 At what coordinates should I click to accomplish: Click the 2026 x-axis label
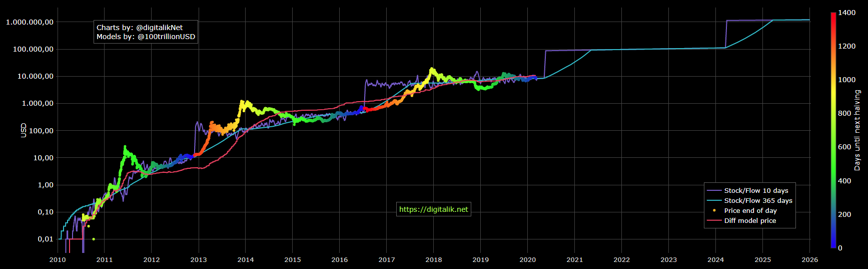pos(810,259)
